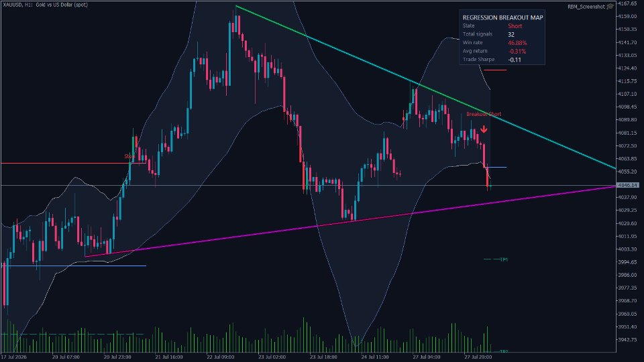Select the Breakout Short signal label

[484, 114]
